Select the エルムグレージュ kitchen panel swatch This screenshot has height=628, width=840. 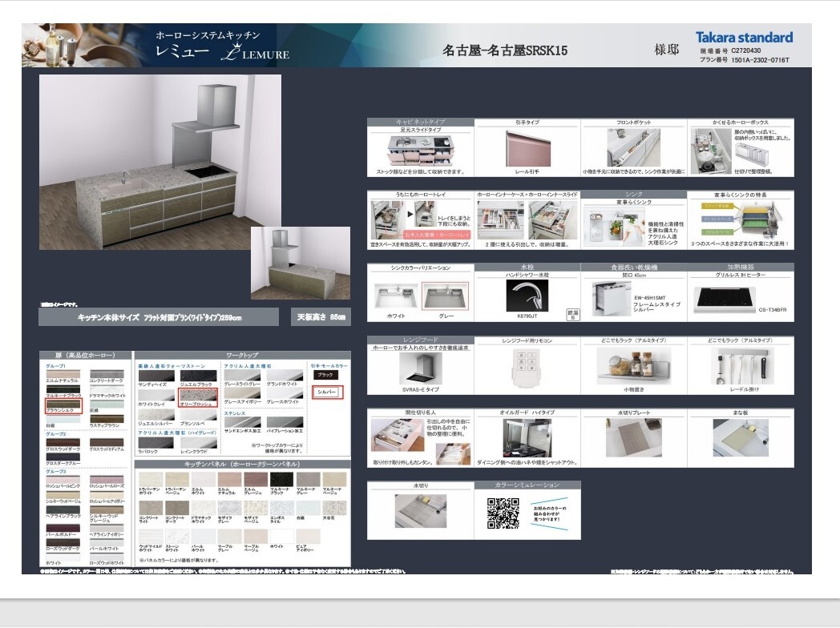pyautogui.click(x=256, y=479)
